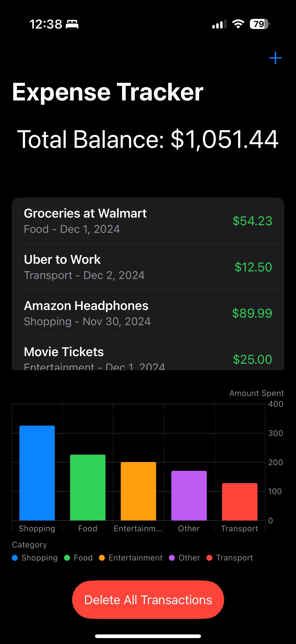Tap the cellular signal bars icon
Screen dimensions: 296x644
click(219, 24)
